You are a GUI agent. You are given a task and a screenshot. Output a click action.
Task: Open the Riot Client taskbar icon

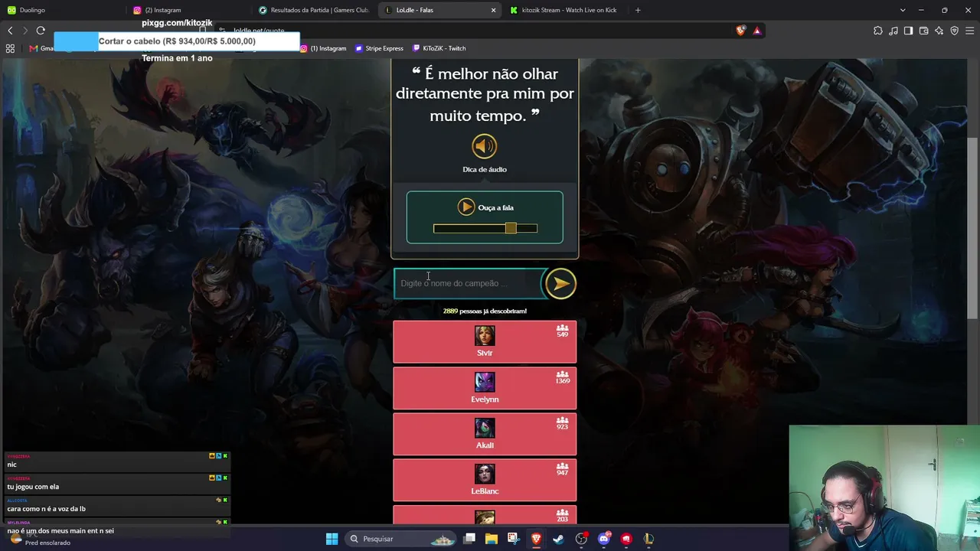[x=626, y=539]
